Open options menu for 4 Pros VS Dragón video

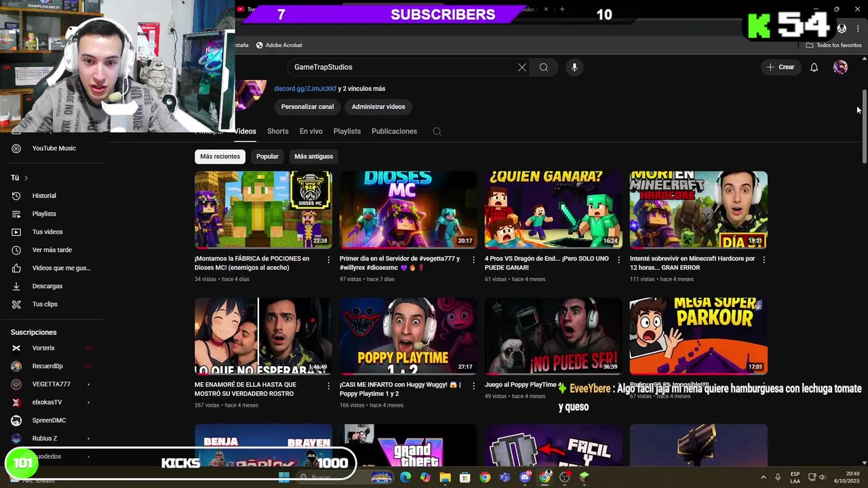click(x=619, y=260)
